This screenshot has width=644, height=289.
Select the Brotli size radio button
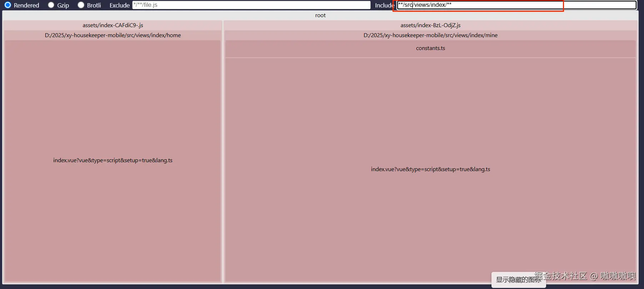81,5
